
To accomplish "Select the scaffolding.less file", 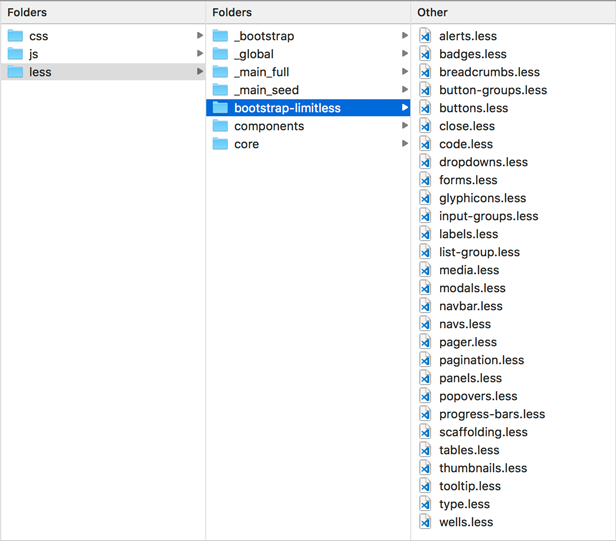I will (483, 432).
